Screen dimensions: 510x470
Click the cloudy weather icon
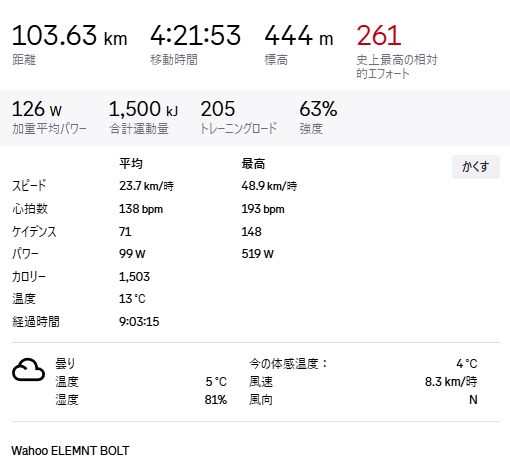[28, 370]
